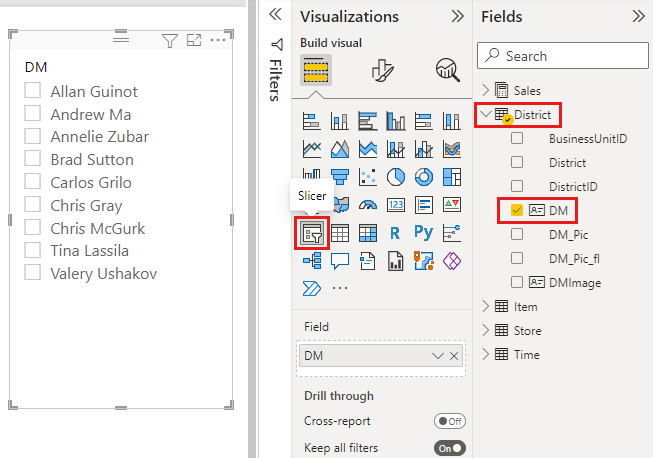Switch to the Build visual tab icon
Image resolution: width=653 pixels, height=458 pixels.
316,70
